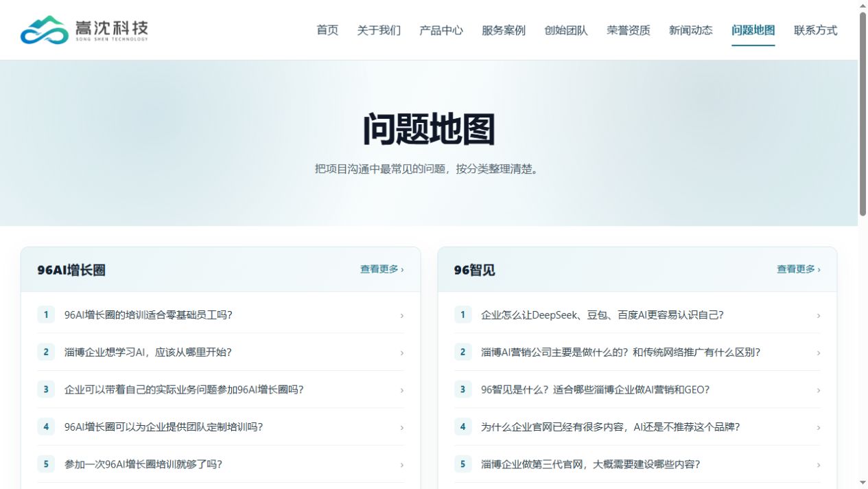Select 服务案例 menu item
The height and width of the screenshot is (489, 868).
click(504, 30)
